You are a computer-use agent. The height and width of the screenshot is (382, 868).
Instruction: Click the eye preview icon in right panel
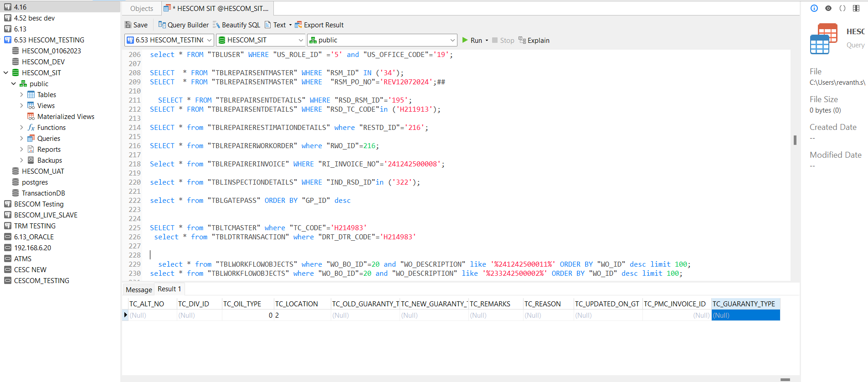(828, 8)
